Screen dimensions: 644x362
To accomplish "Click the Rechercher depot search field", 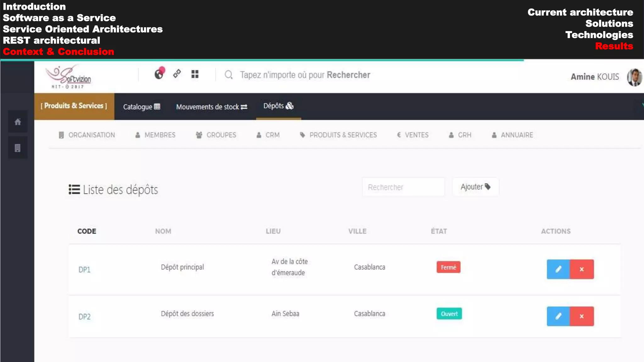I will pyautogui.click(x=403, y=187).
